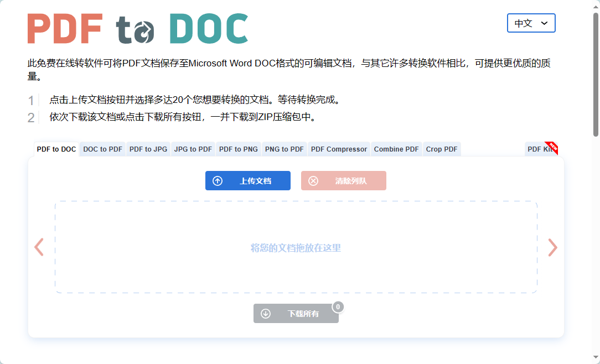Screen dimensions: 600x364
Task: Click the download counter badge showing 0
Action: point(338,306)
